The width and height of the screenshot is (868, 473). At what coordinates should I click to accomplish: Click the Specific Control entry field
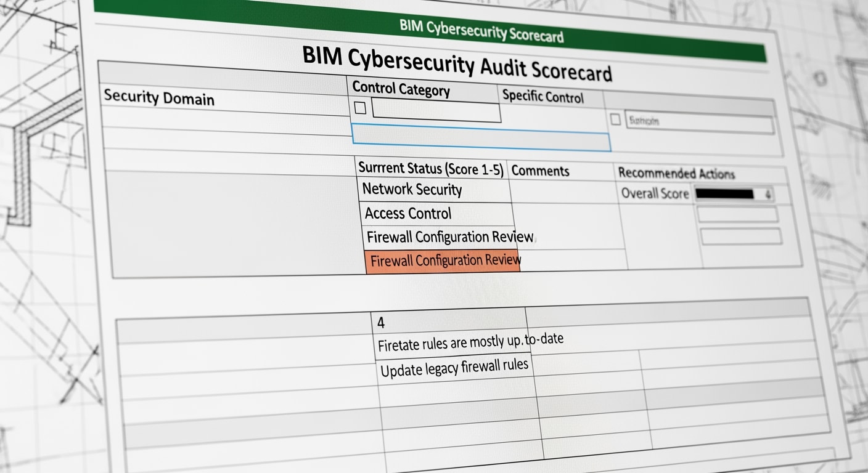(700, 120)
